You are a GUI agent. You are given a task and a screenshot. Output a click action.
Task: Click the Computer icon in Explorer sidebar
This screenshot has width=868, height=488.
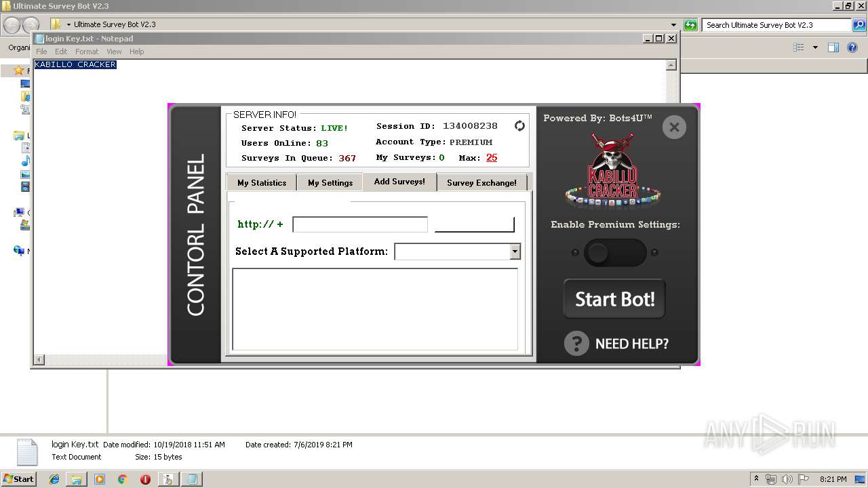pos(19,212)
